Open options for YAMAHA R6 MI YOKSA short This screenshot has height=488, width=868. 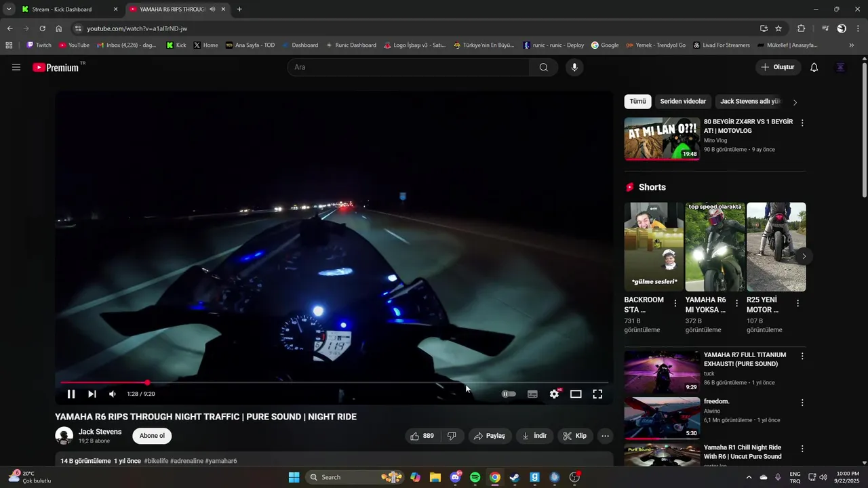pos(736,303)
